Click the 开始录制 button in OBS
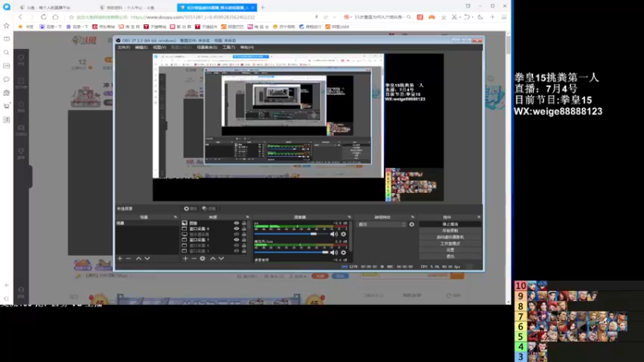644x362 pixels. [450, 231]
